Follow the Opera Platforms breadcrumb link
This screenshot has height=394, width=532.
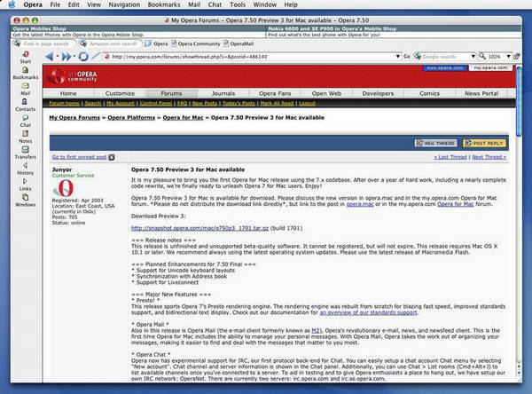pyautogui.click(x=131, y=117)
